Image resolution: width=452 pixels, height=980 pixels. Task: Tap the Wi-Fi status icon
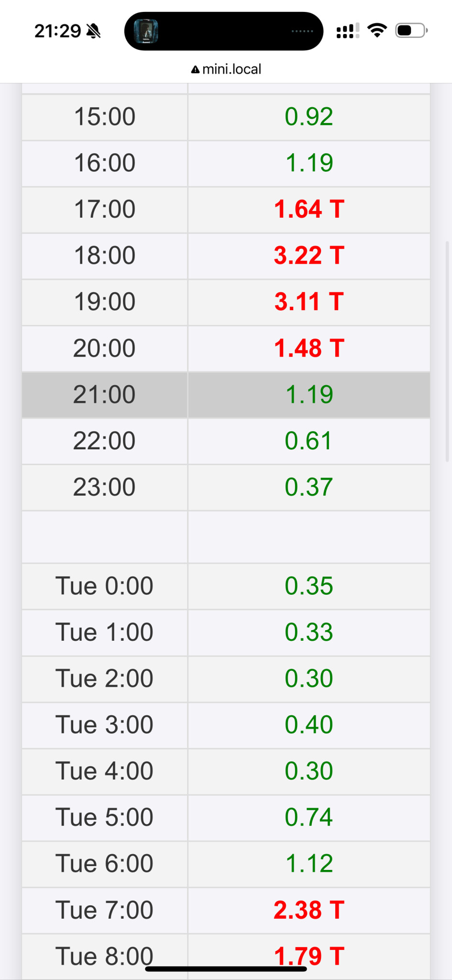(377, 31)
